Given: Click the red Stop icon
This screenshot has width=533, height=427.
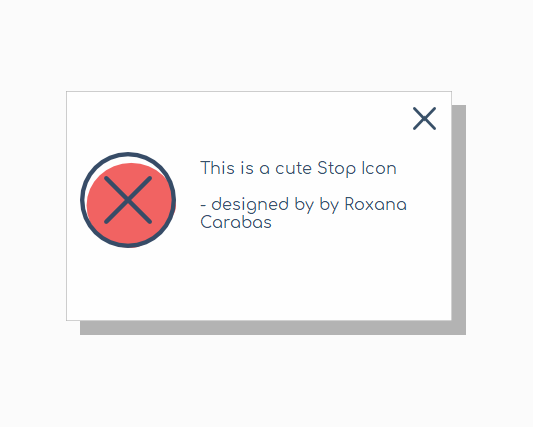Looking at the screenshot, I should tap(128, 200).
